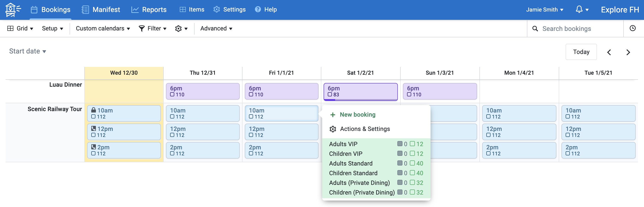Viewport: 644px width, 207px height.
Task: Click phone icon on Wed 2pm slot
Action: point(94,147)
